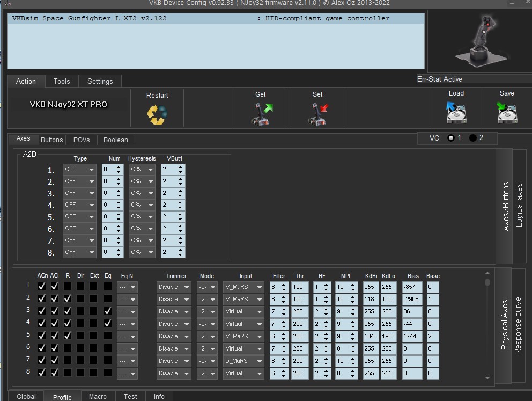Click Bias field showing -2908
532x401 pixels.
pos(412,299)
